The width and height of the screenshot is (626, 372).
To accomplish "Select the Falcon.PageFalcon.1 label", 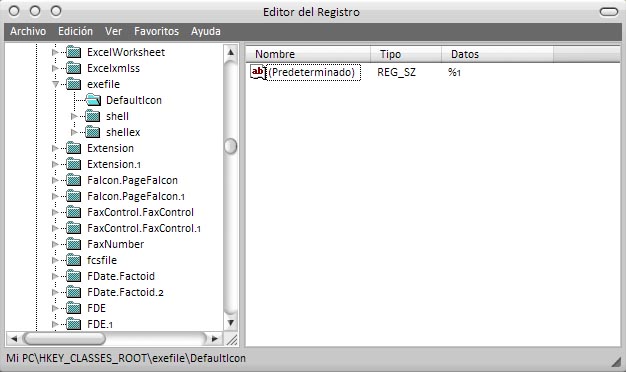I will [136, 196].
